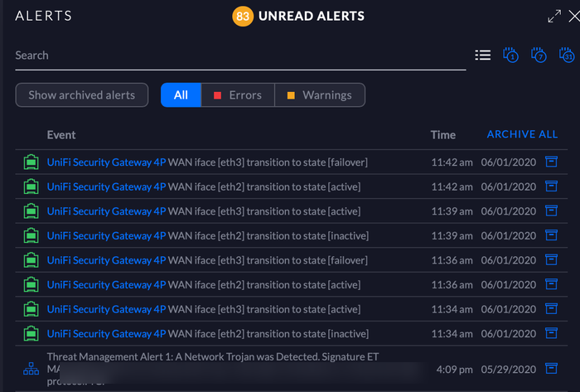Image resolution: width=580 pixels, height=392 pixels.
Task: Archive the 11:42 am eth2 active alert
Action: point(551,186)
